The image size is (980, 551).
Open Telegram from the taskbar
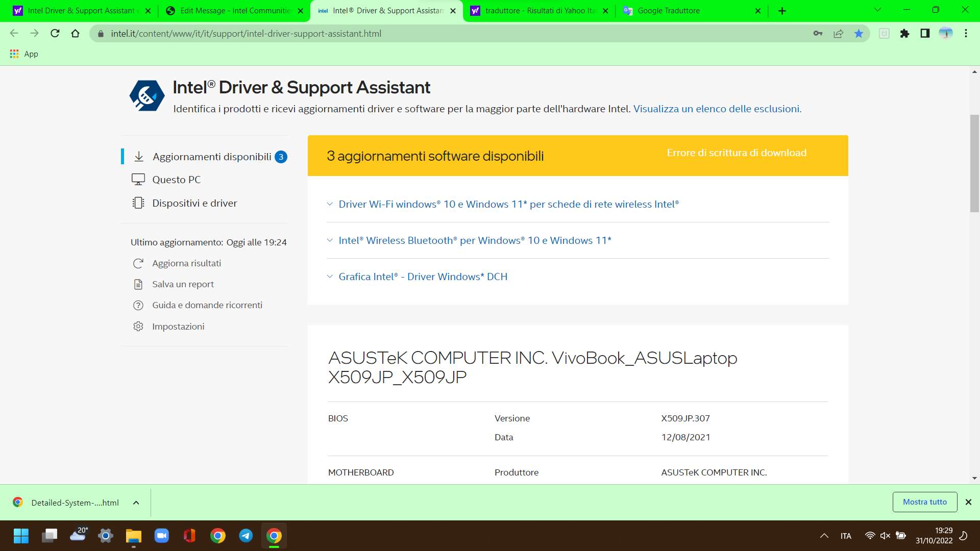246,536
